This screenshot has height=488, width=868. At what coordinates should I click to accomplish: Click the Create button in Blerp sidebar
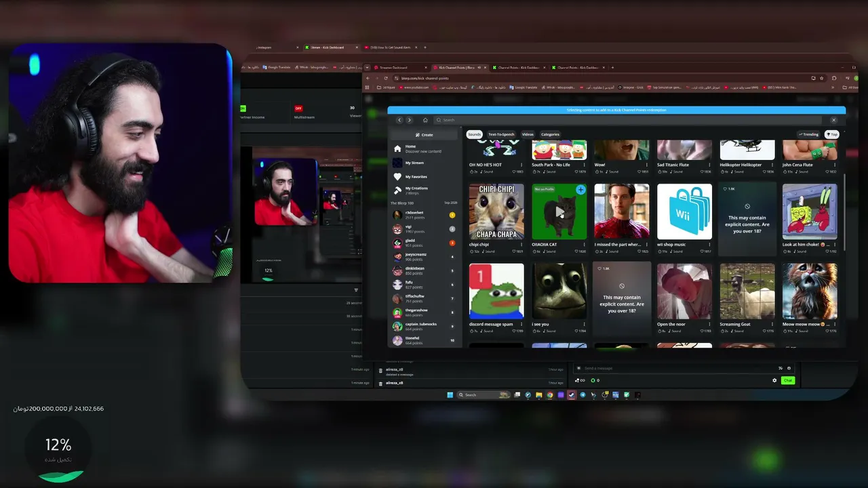tap(425, 135)
